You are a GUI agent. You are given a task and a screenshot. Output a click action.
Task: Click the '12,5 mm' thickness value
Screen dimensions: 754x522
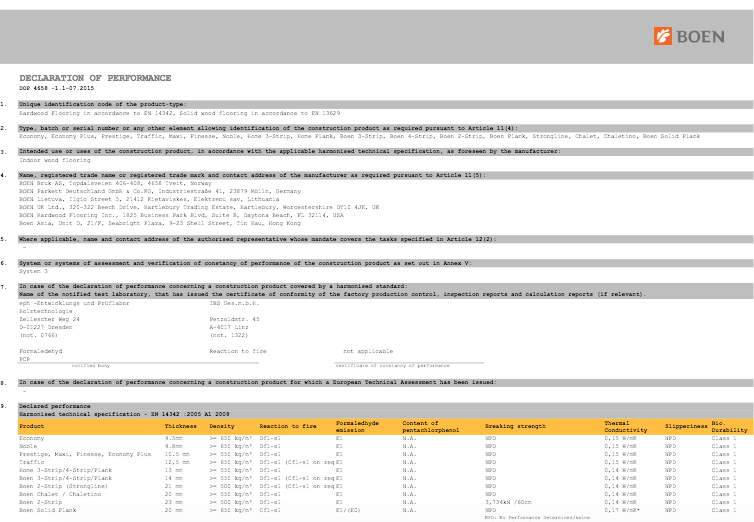click(x=177, y=462)
